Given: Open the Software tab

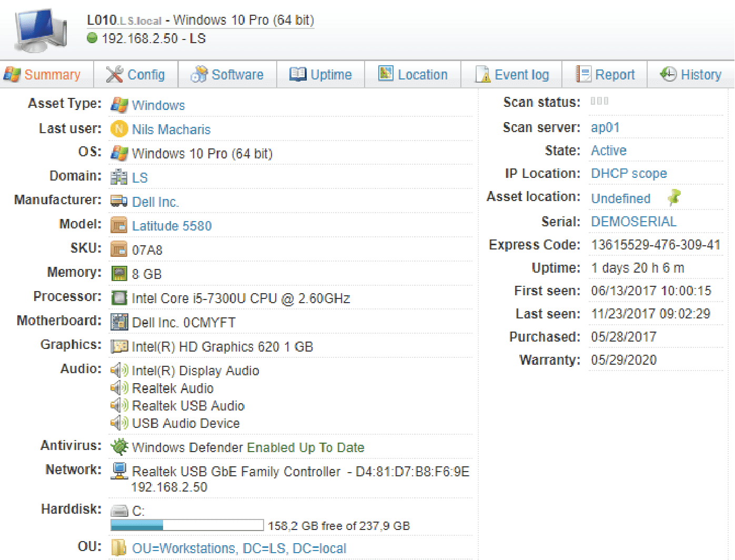Looking at the screenshot, I should [227, 75].
